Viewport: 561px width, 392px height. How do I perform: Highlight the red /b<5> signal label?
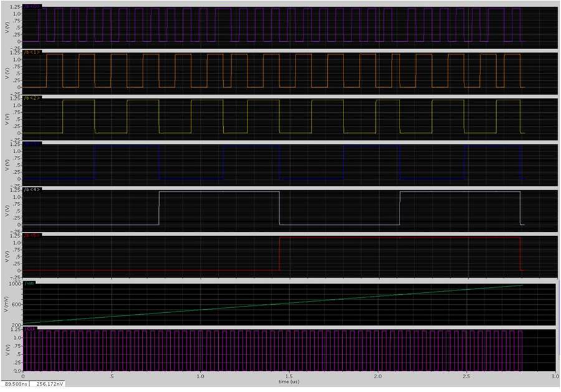(x=31, y=235)
